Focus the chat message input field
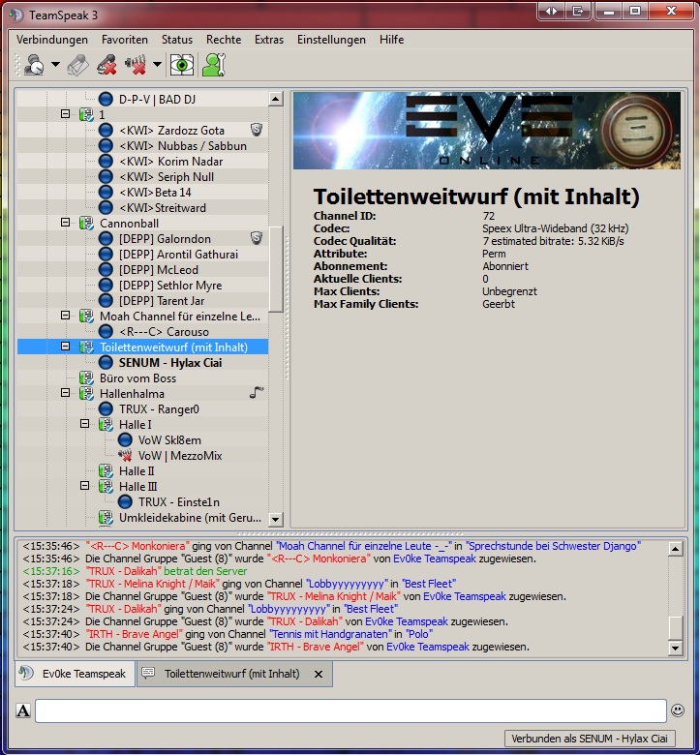This screenshot has width=700, height=755. pos(350,710)
